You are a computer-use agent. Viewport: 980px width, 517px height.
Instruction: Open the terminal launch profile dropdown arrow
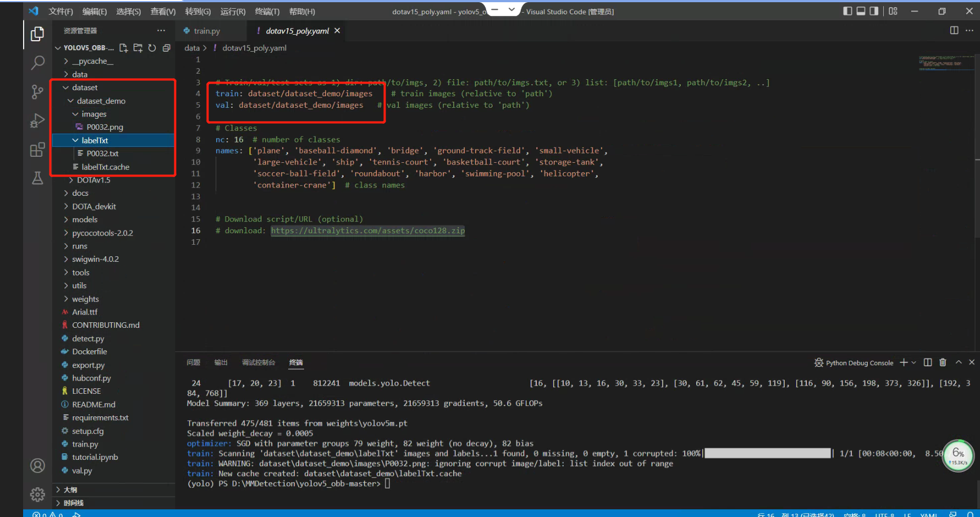pyautogui.click(x=913, y=362)
